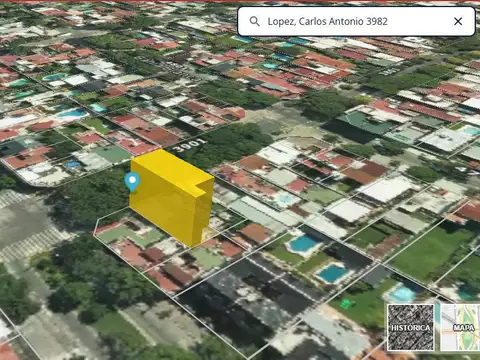Clear the address search with X
This screenshot has width=480, height=360.
point(458,21)
